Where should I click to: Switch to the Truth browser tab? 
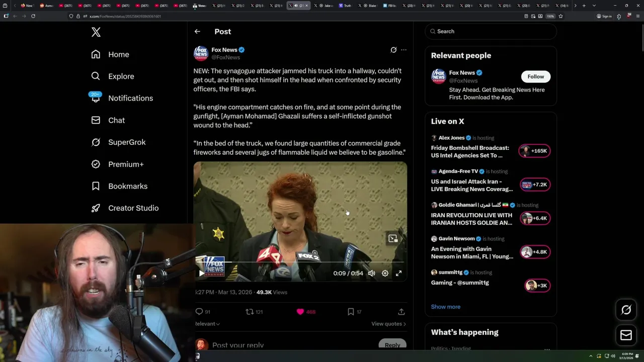point(345,6)
